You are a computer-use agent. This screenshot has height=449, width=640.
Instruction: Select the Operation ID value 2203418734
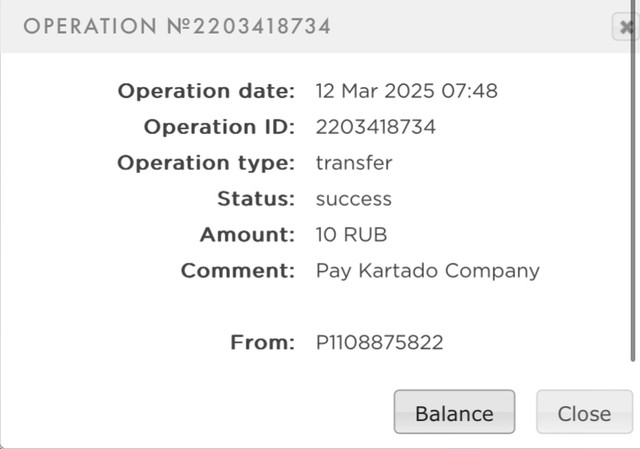point(375,127)
